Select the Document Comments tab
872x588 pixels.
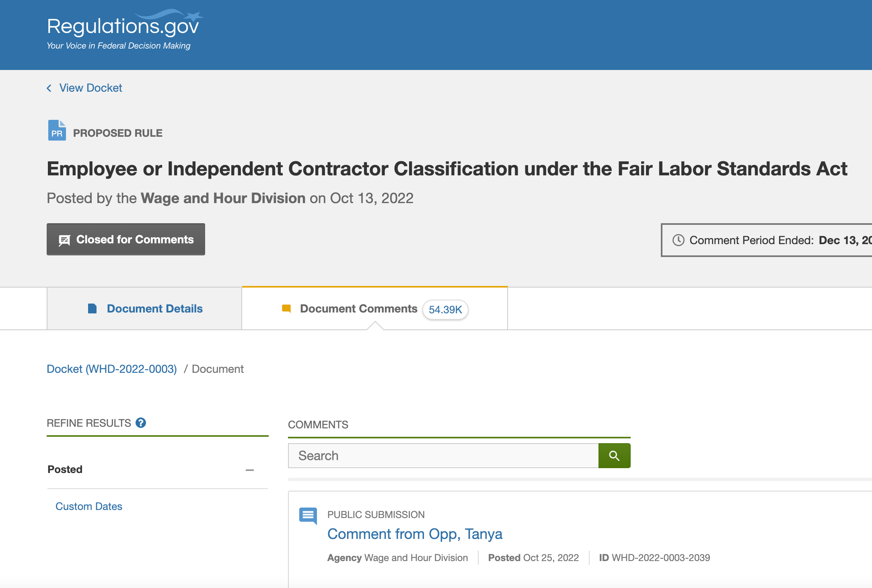click(358, 308)
